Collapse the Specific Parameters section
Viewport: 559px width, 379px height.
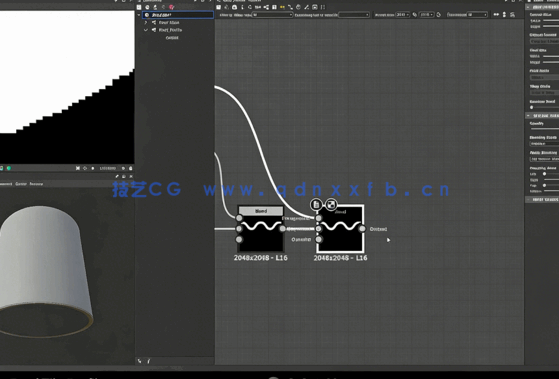(528, 116)
